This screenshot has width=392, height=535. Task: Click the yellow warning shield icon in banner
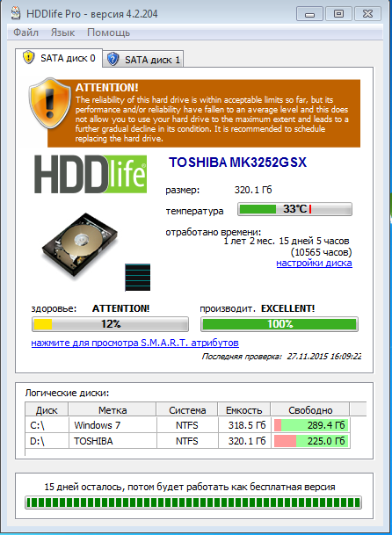tap(51, 103)
